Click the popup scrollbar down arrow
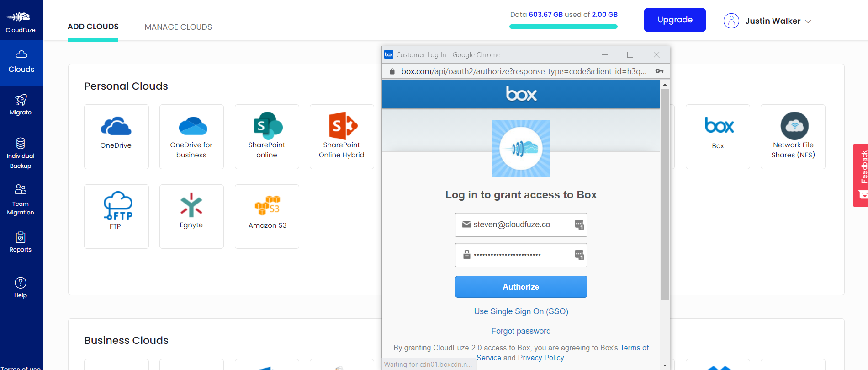This screenshot has width=868, height=370. (665, 365)
